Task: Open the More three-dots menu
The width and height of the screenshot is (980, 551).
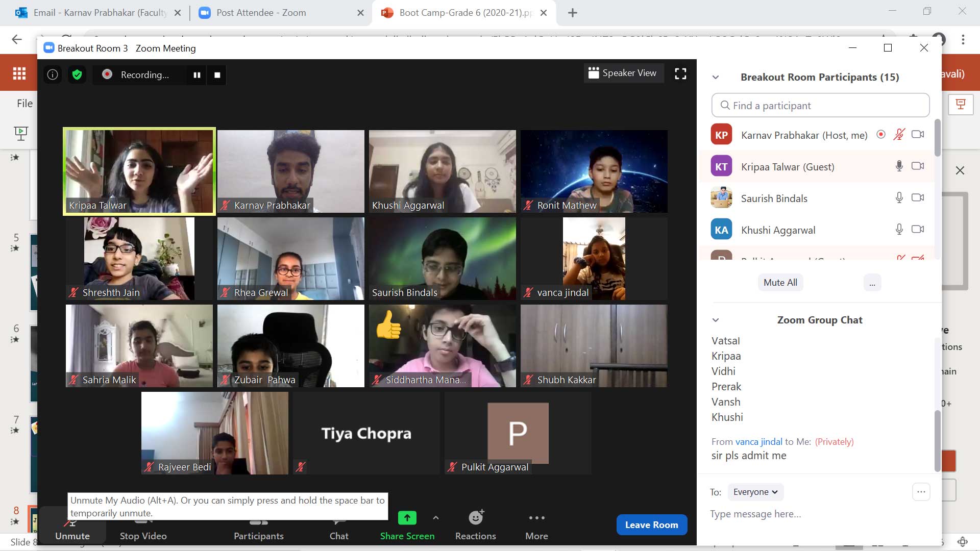Action: coord(537,518)
